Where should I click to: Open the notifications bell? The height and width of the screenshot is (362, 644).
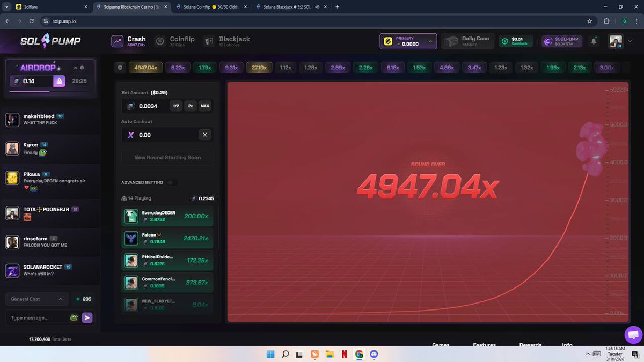pyautogui.click(x=594, y=41)
